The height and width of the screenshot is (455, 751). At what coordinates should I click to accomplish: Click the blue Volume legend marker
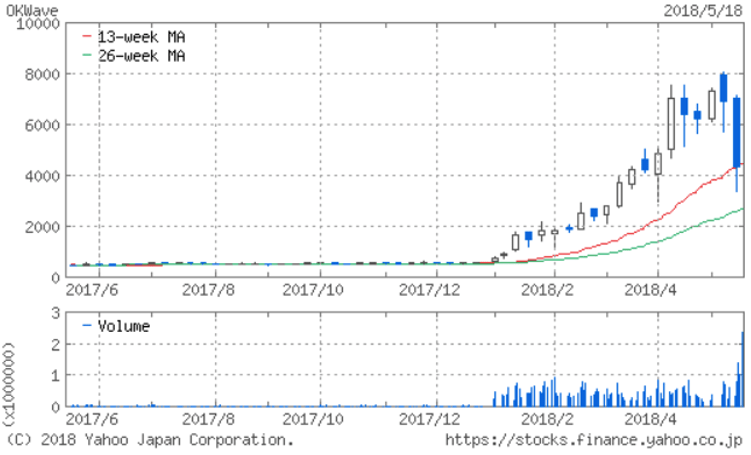coord(87,326)
